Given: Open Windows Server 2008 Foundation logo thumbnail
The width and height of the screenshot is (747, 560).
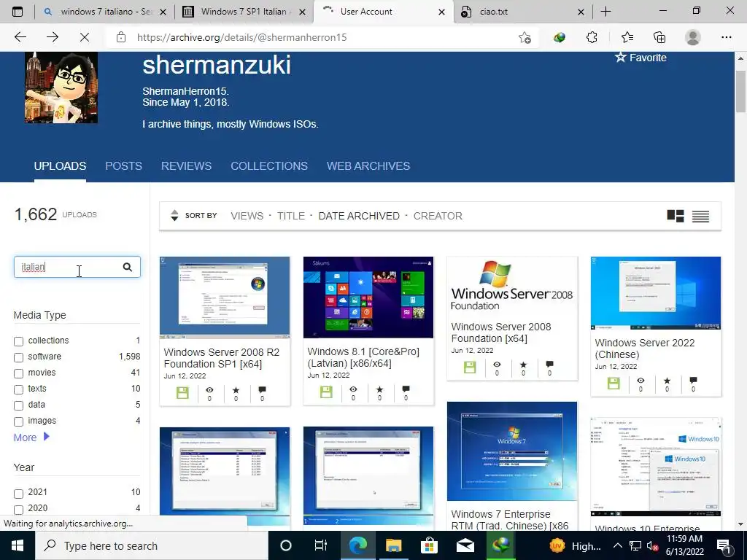Looking at the screenshot, I should (x=512, y=285).
